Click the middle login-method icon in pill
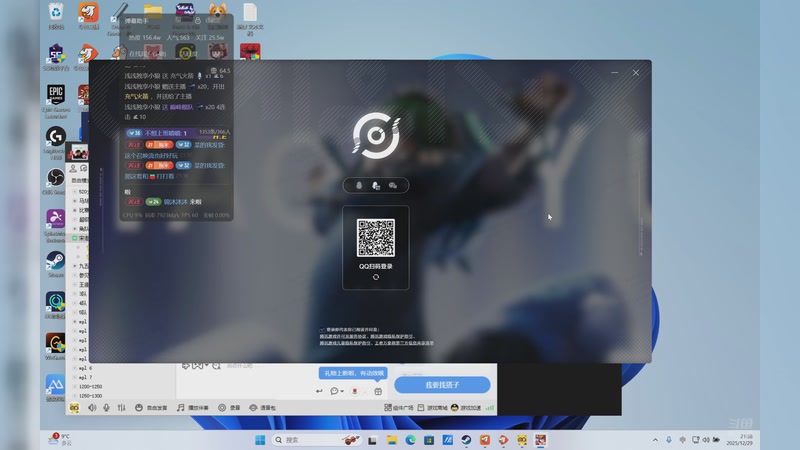Image resolution: width=800 pixels, height=450 pixels. [376, 185]
